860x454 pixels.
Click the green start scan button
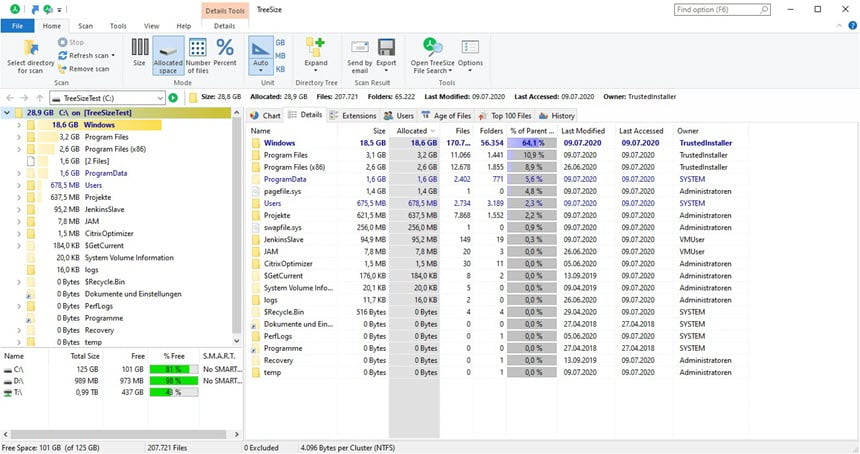[x=173, y=98]
